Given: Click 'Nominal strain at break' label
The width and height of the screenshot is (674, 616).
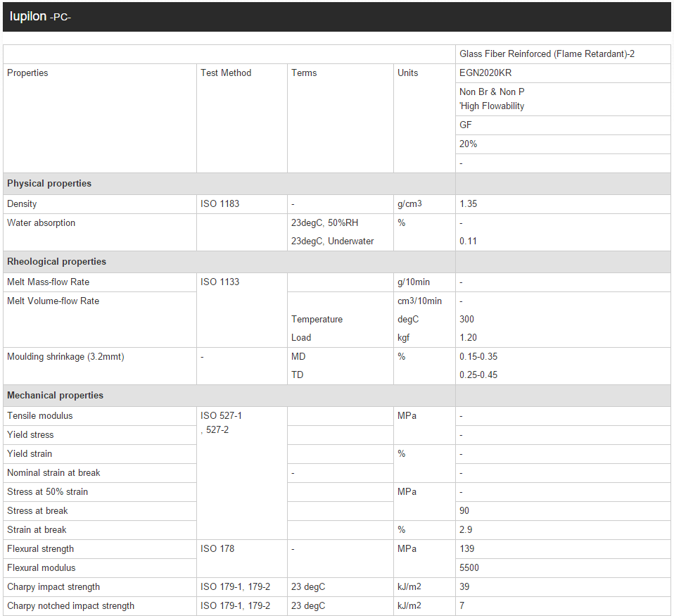Looking at the screenshot, I should point(53,473).
